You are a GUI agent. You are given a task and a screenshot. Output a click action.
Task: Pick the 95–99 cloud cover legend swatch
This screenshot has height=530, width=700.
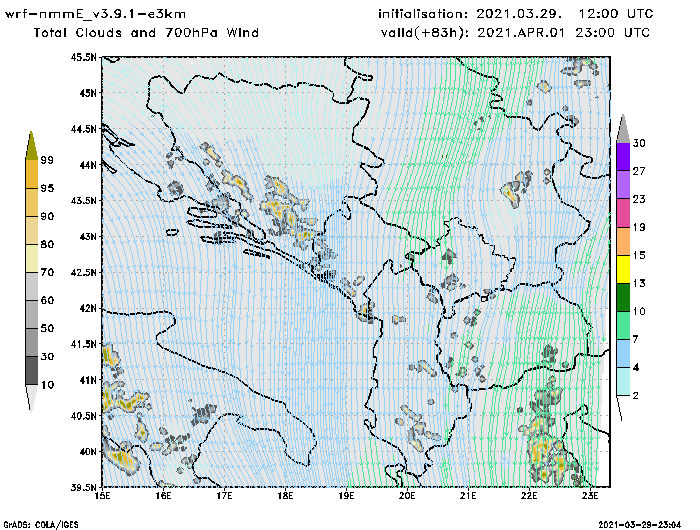pyautogui.click(x=32, y=174)
